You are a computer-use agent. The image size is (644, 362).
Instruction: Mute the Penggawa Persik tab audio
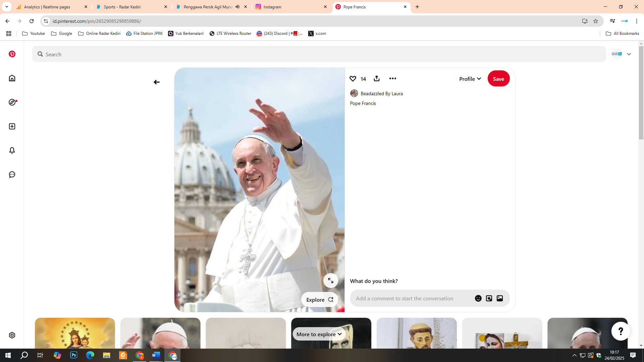click(x=237, y=7)
